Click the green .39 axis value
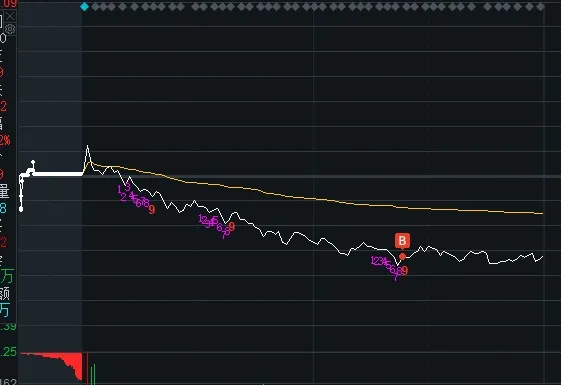Screen dimensions: 561x385 [8, 326]
